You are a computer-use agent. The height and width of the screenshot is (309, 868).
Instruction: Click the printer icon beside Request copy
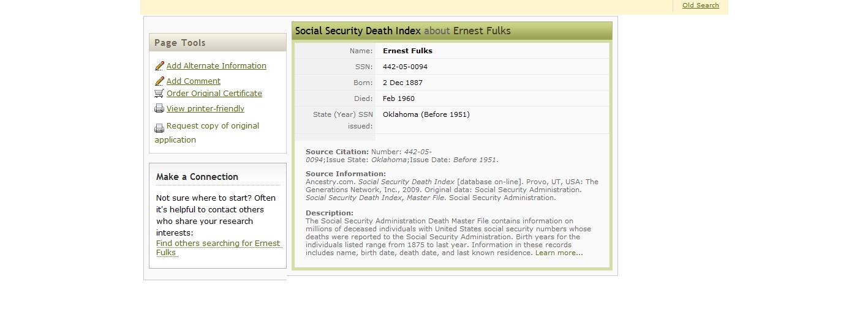tap(159, 128)
